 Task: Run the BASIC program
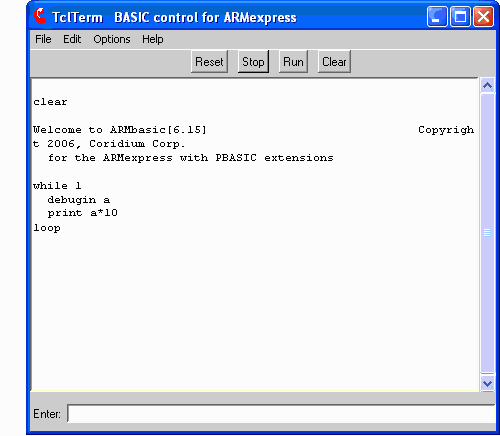pyautogui.click(x=293, y=62)
